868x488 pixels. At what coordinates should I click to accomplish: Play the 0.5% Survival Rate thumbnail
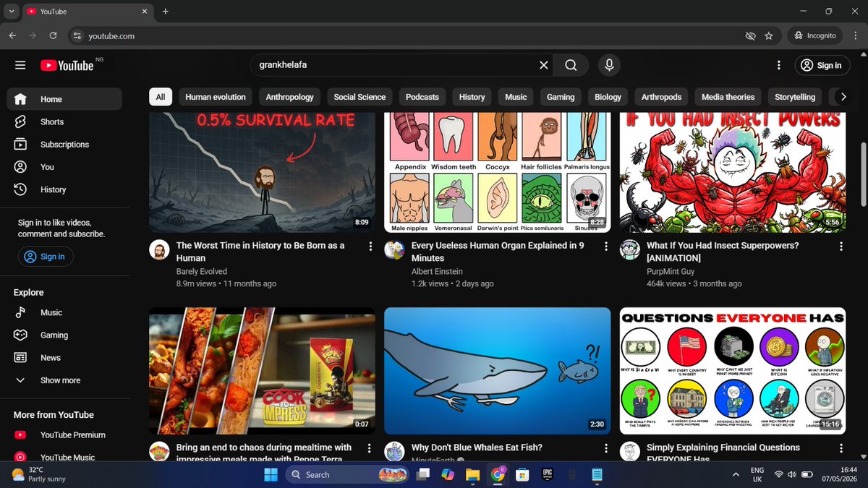tap(262, 173)
